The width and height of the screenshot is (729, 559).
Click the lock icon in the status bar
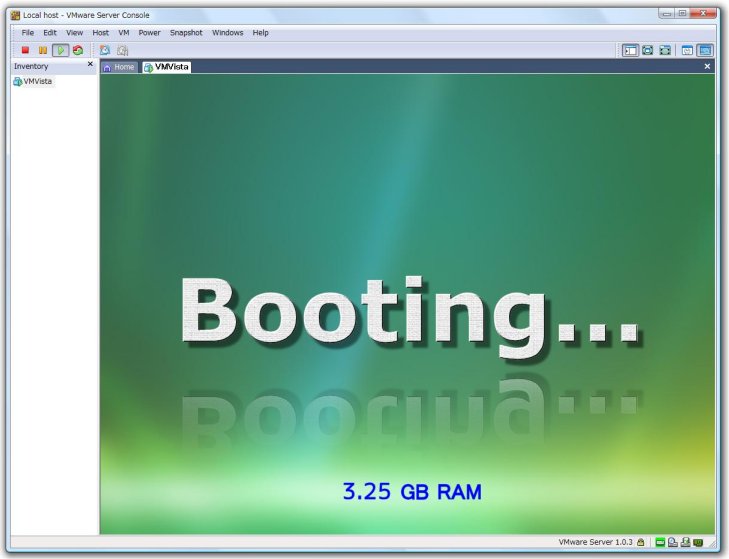point(641,542)
